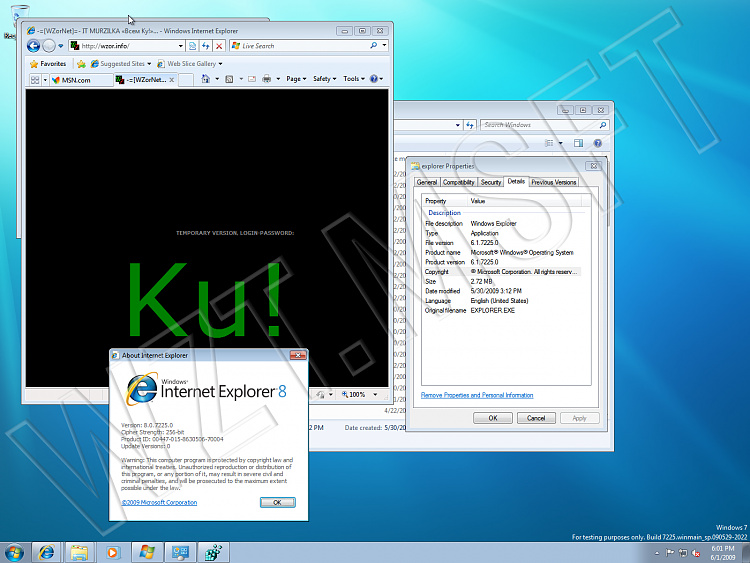The image size is (750, 563).
Task: Select the Date modified property row
Action: pyautogui.click(x=502, y=291)
